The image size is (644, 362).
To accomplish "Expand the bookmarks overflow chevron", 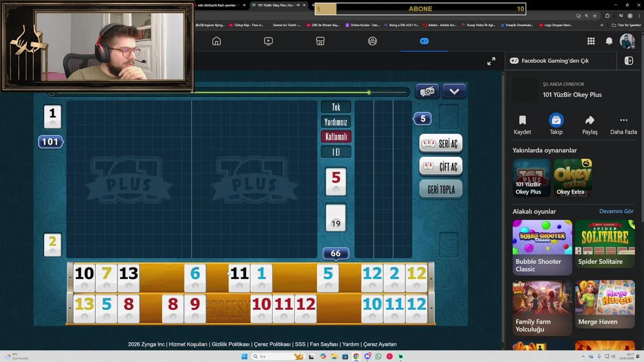I will (602, 25).
